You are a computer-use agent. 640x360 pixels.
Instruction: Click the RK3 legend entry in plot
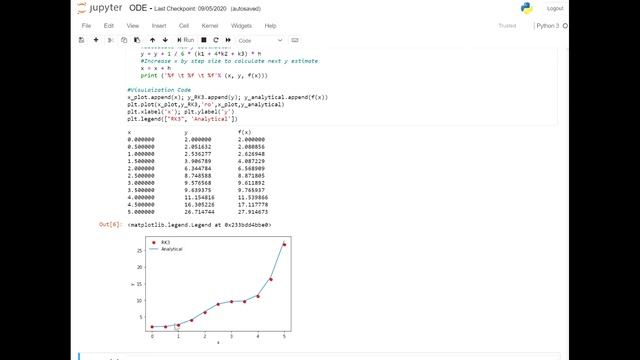click(x=160, y=242)
